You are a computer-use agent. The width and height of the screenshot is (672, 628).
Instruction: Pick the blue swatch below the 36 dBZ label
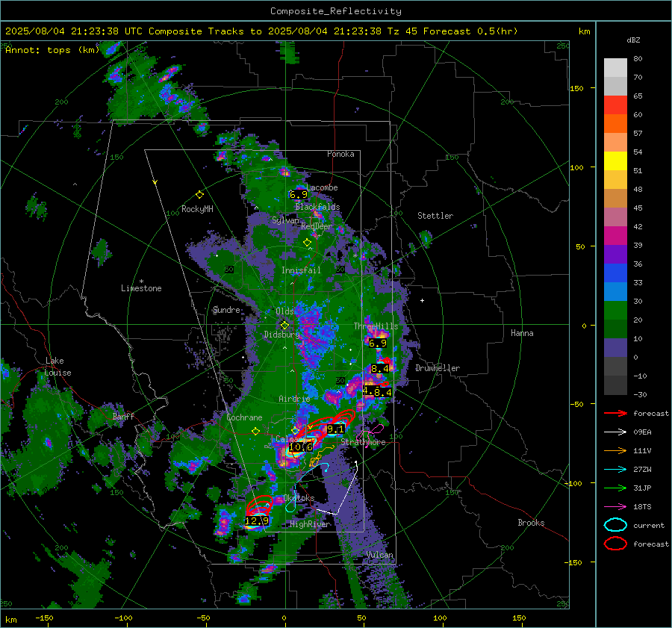pyautogui.click(x=615, y=273)
